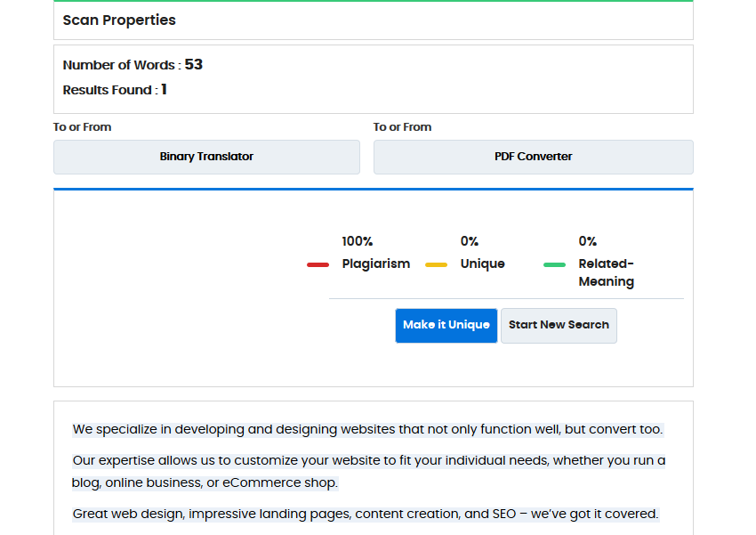
Task: Select the 0% Related-Meaning label
Action: [x=606, y=262]
